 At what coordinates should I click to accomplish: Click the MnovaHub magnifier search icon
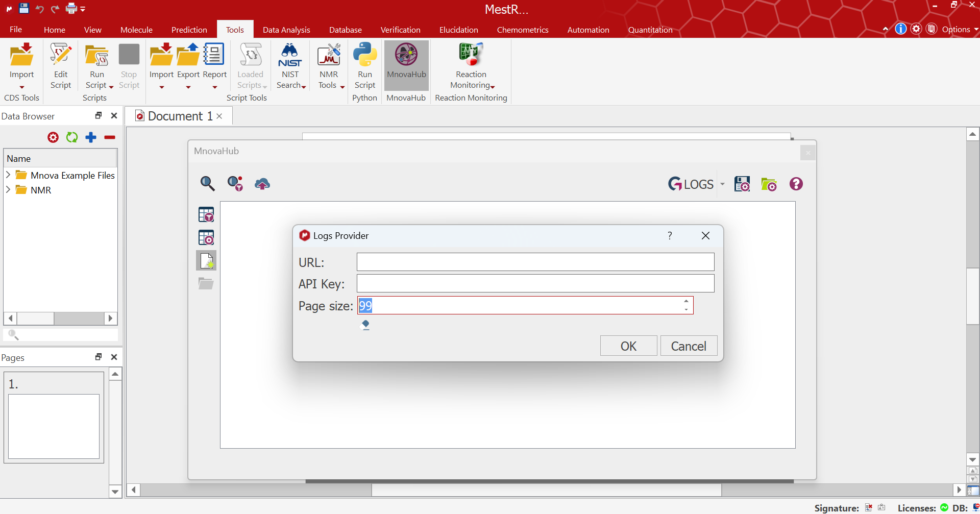pos(207,184)
